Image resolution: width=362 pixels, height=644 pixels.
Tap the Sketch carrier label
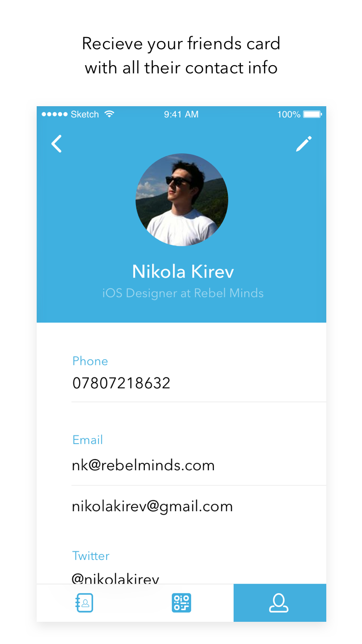85,114
